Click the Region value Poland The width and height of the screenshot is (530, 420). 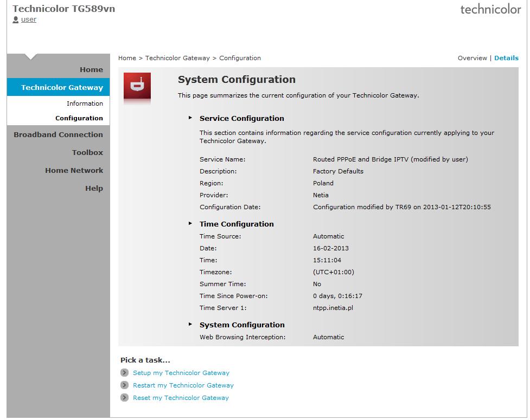[x=323, y=183]
